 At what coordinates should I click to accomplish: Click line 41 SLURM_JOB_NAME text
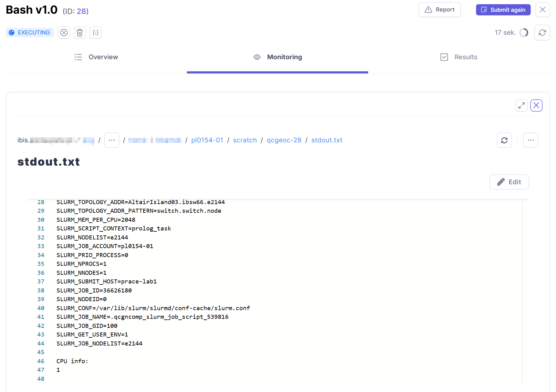(x=142, y=317)
